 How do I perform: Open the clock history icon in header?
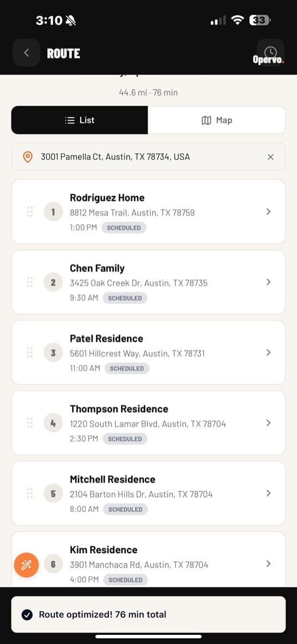tap(270, 52)
